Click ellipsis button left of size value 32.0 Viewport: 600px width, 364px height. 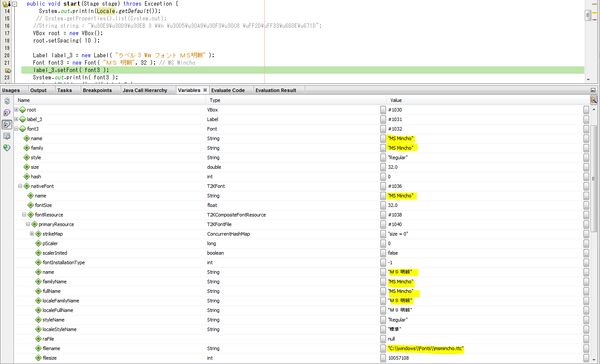(x=383, y=167)
